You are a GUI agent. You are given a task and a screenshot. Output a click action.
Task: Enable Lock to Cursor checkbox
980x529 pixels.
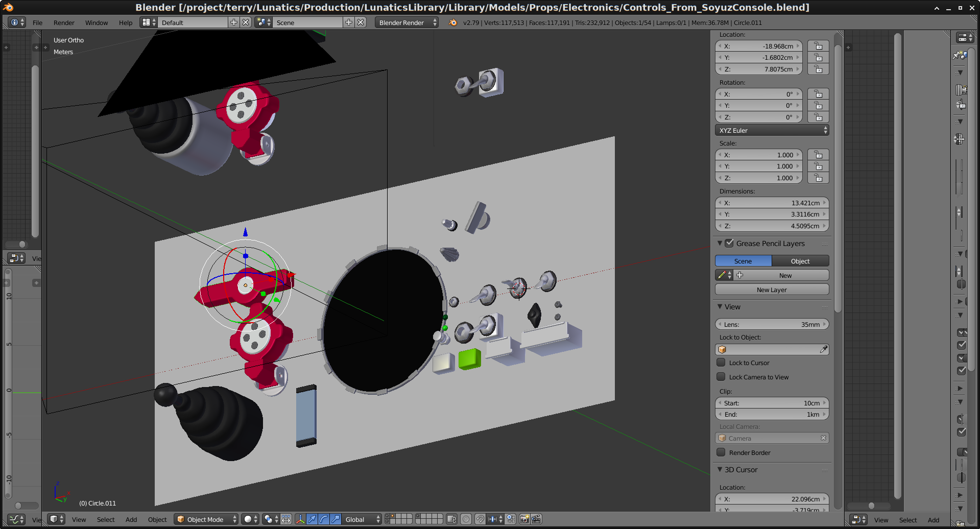click(721, 363)
